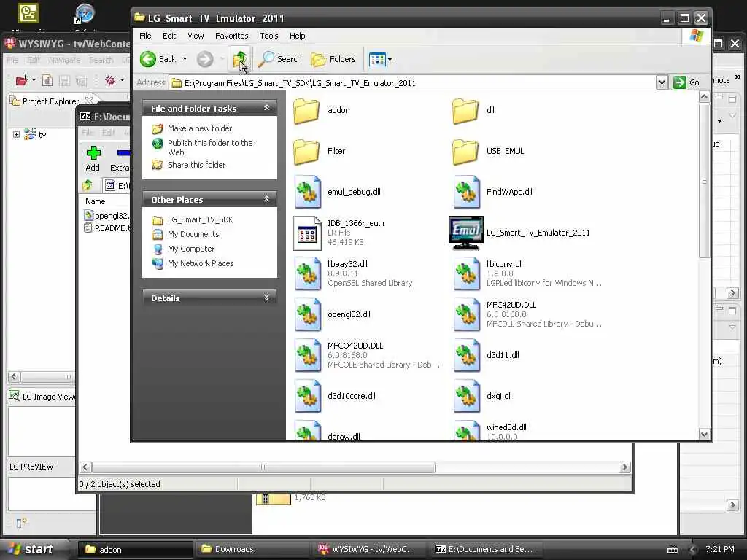This screenshot has width=747, height=560.
Task: Go up one folder level
Action: click(239, 59)
